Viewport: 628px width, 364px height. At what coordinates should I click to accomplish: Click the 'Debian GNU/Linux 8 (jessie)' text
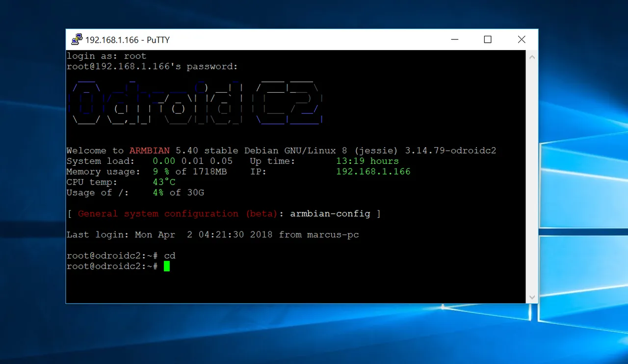point(322,151)
